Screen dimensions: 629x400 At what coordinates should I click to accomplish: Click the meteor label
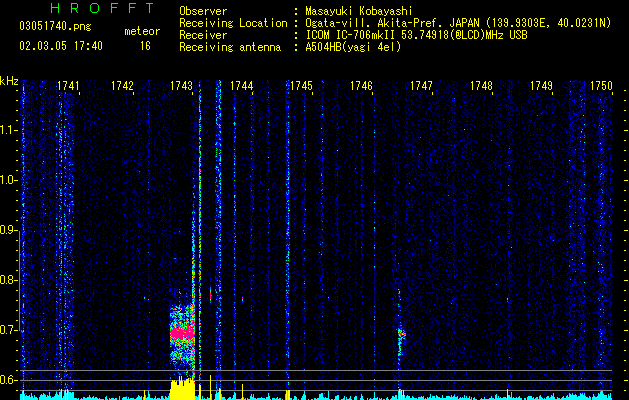click(x=142, y=31)
